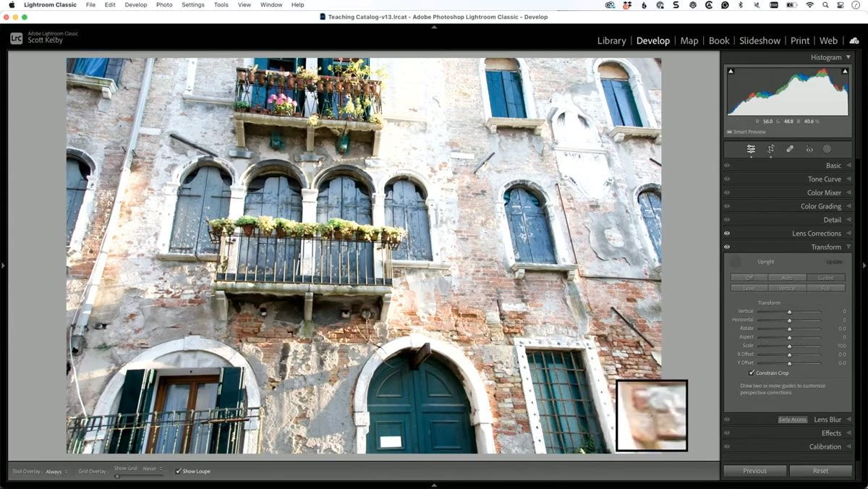Click the Bluetooth menu bar icon
The width and height of the screenshot is (868, 489).
pos(741,5)
